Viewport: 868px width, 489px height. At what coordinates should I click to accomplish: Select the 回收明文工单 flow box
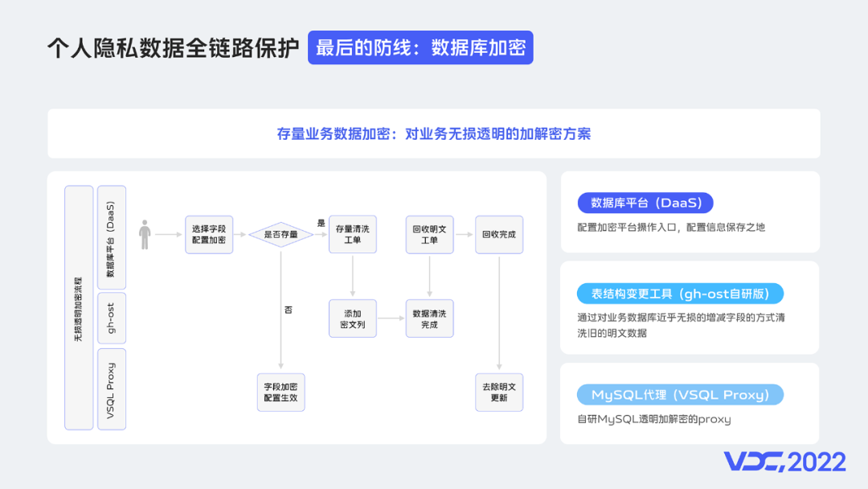429,235
